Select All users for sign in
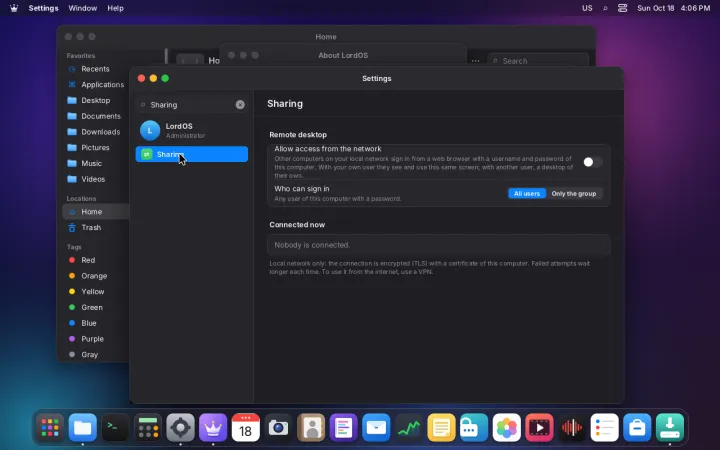 pyautogui.click(x=527, y=194)
